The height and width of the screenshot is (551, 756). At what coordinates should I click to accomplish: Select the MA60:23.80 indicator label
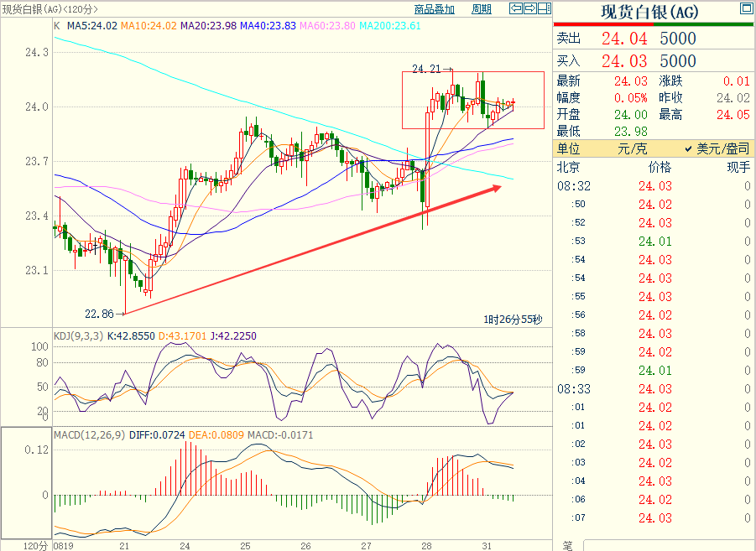pyautogui.click(x=327, y=25)
